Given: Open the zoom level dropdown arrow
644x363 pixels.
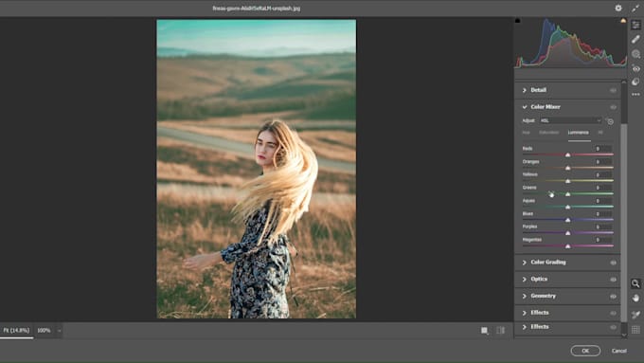Looking at the screenshot, I should pos(59,331).
